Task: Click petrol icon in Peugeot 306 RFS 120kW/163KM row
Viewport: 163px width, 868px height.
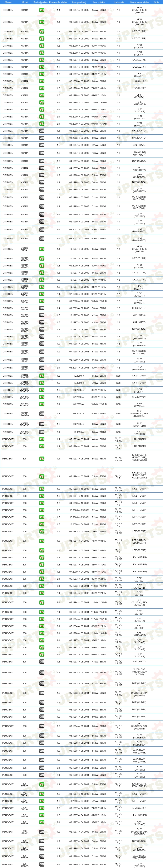Action: 42,633
